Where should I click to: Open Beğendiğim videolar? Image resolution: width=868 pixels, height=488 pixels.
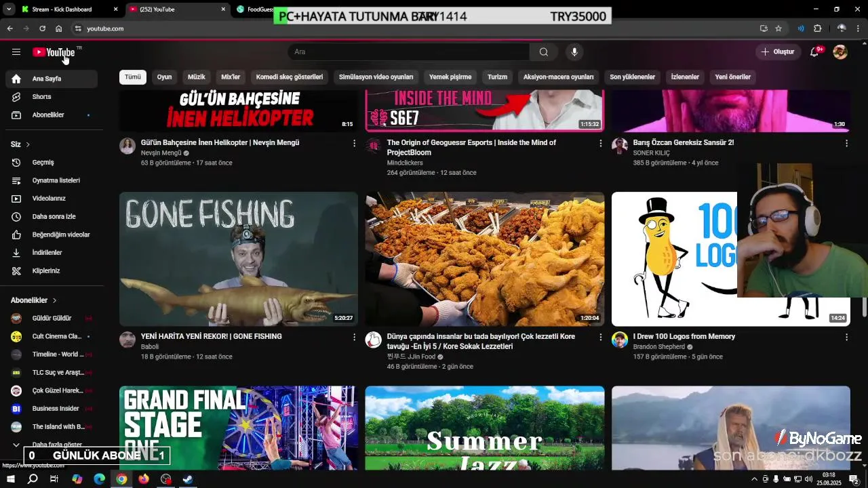pos(52,235)
